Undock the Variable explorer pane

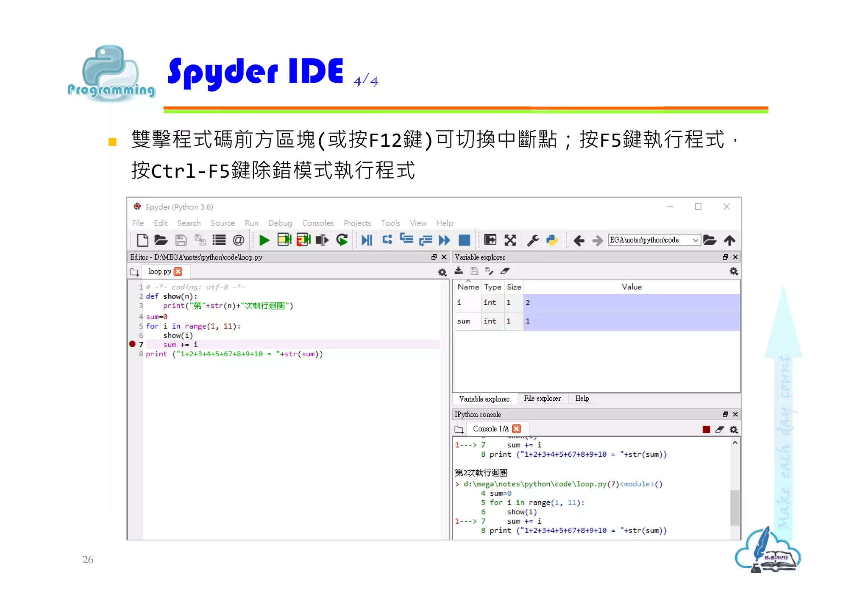(725, 257)
